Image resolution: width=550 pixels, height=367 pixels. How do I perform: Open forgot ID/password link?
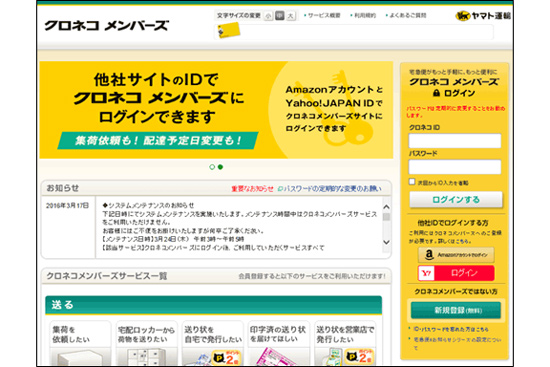pyautogui.click(x=451, y=329)
